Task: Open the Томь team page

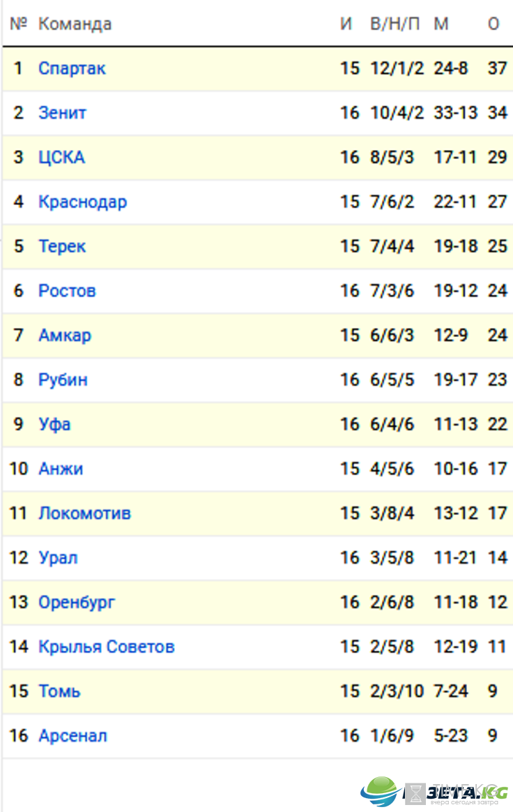Action: point(59,692)
